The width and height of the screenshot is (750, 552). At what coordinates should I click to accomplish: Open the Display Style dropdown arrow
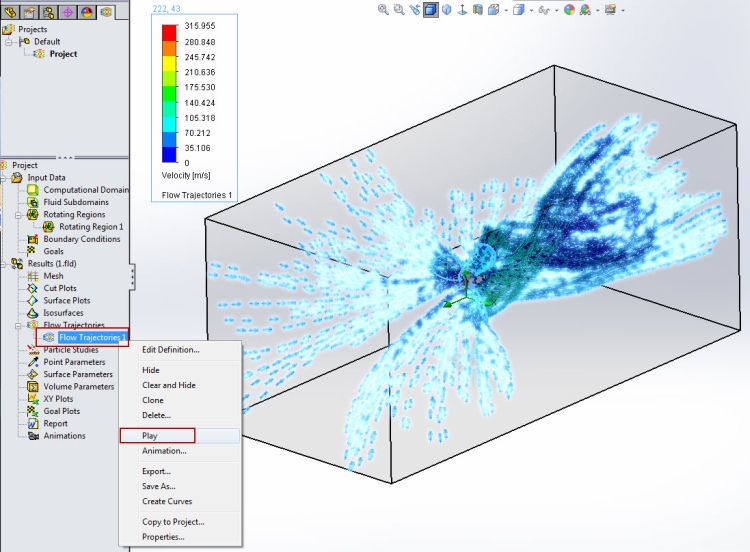pyautogui.click(x=531, y=11)
